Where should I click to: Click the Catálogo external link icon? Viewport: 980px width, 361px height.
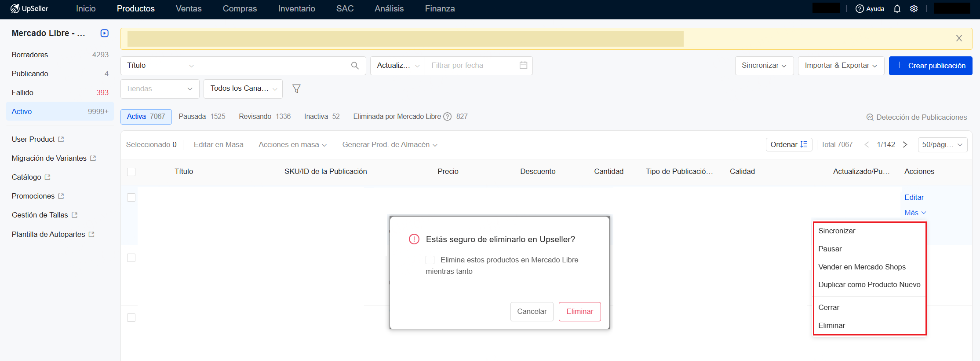click(x=47, y=177)
